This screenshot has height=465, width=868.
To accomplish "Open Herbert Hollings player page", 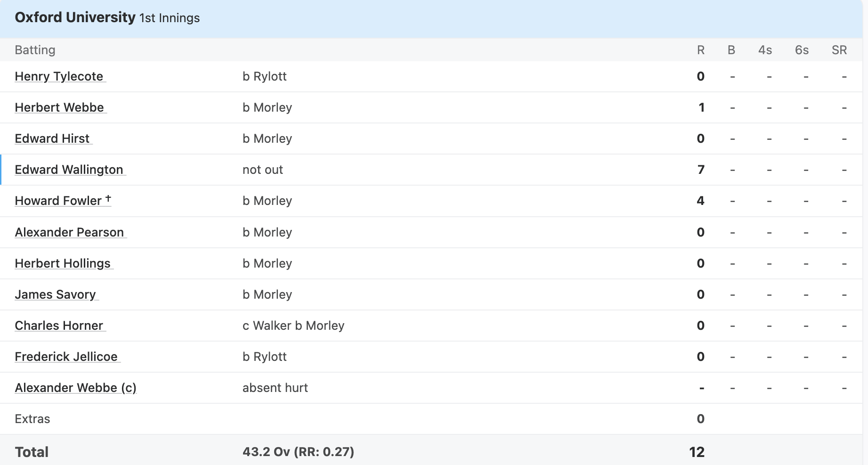I will pyautogui.click(x=63, y=263).
